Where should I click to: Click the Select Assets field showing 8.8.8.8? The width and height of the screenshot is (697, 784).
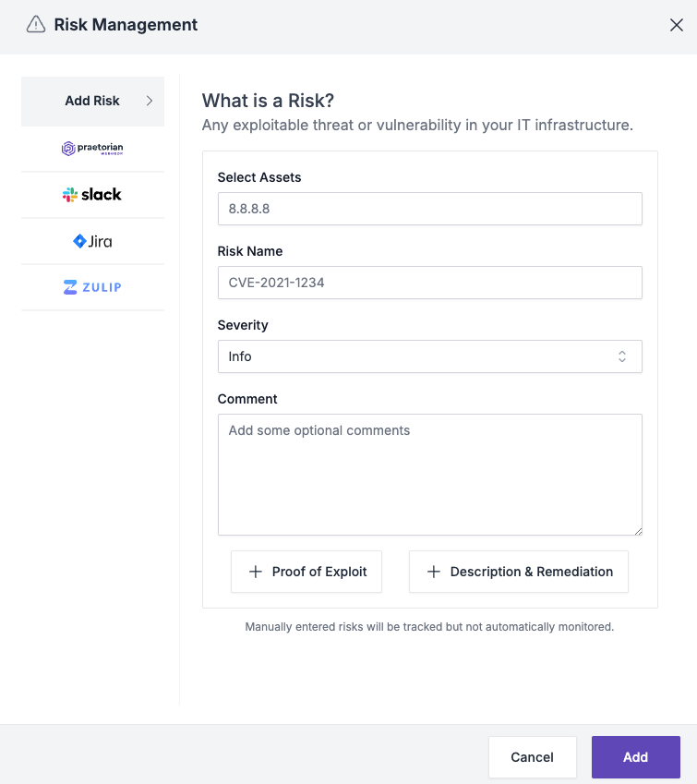(429, 209)
